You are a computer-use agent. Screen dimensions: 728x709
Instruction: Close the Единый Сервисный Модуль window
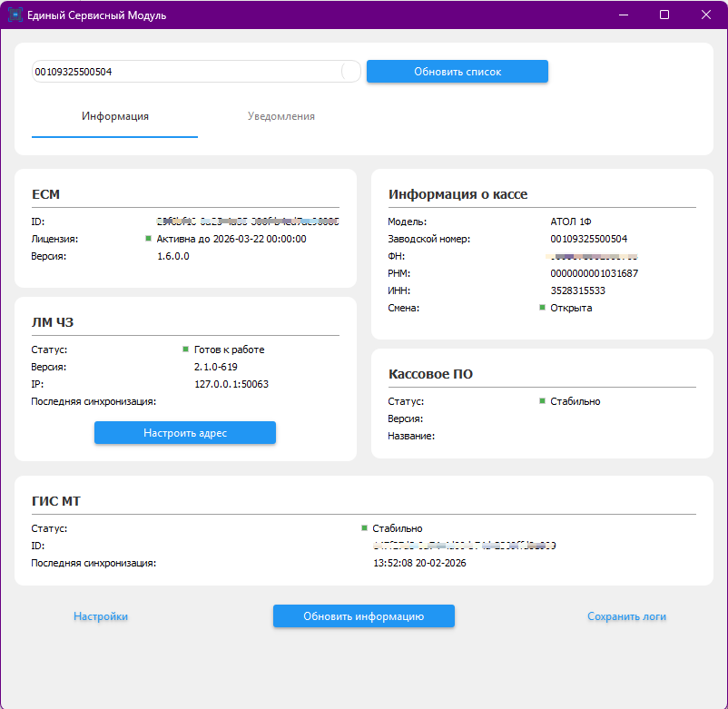pyautogui.click(x=706, y=15)
